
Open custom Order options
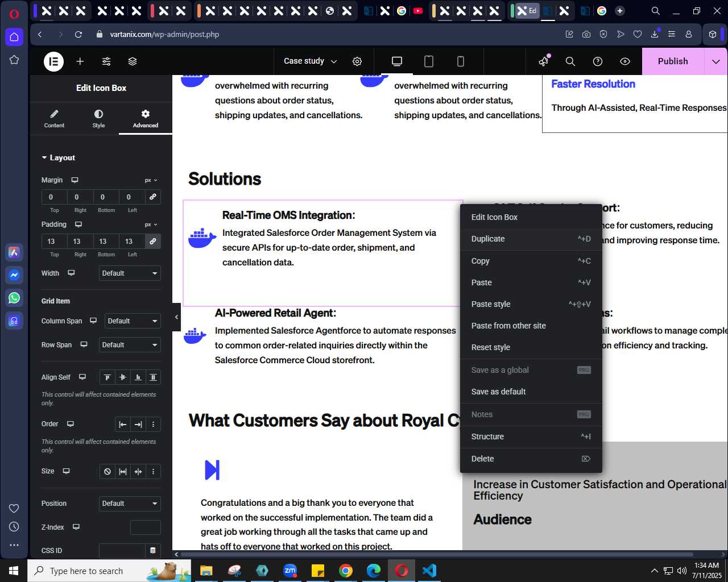(153, 425)
